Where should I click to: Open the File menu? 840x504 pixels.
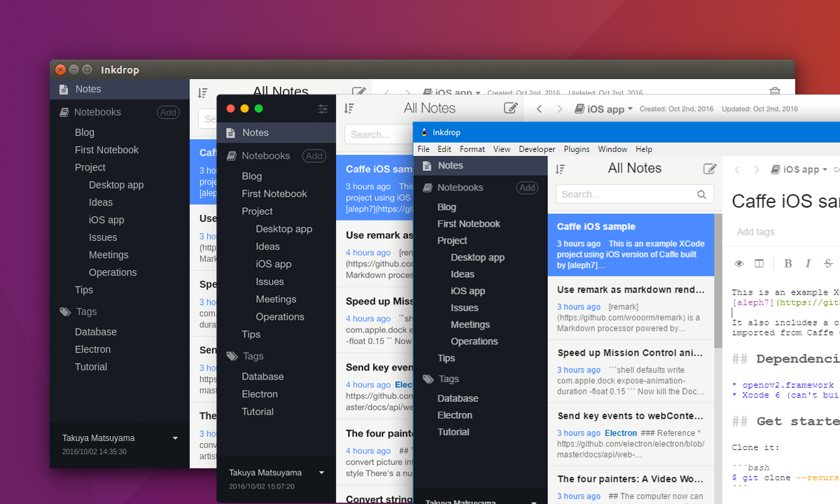click(423, 149)
